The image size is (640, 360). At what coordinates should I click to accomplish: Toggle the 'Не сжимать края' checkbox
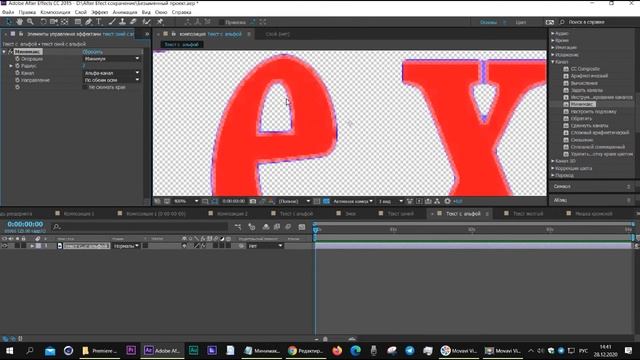click(x=85, y=87)
